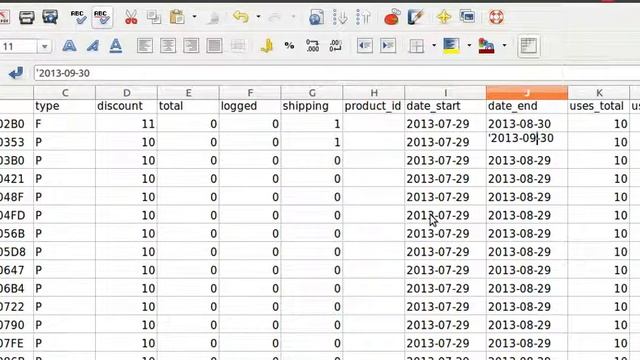Justify cell text
This screenshot has width=640, height=360.
pos(214,46)
